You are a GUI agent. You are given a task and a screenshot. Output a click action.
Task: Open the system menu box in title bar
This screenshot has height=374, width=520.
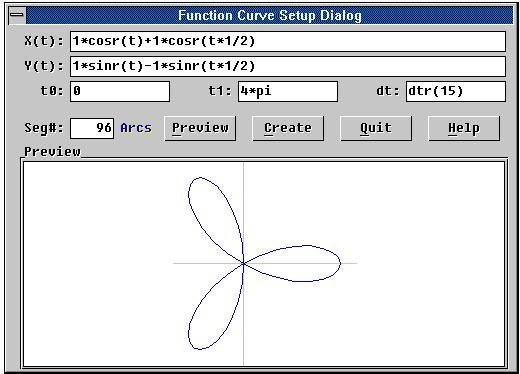[x=17, y=15]
